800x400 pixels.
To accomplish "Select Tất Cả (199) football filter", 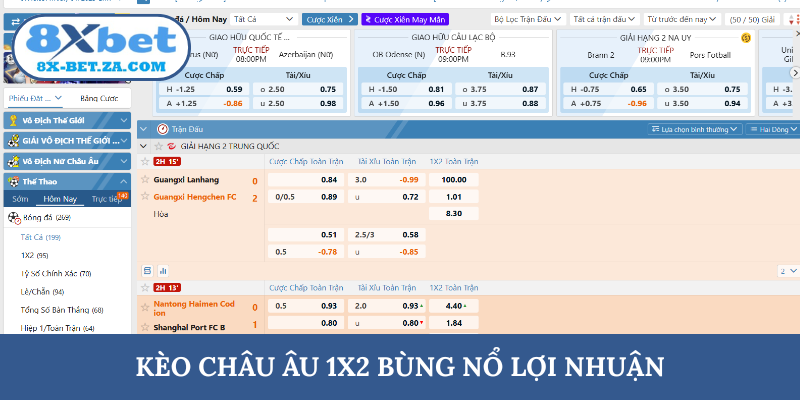I will 41,237.
